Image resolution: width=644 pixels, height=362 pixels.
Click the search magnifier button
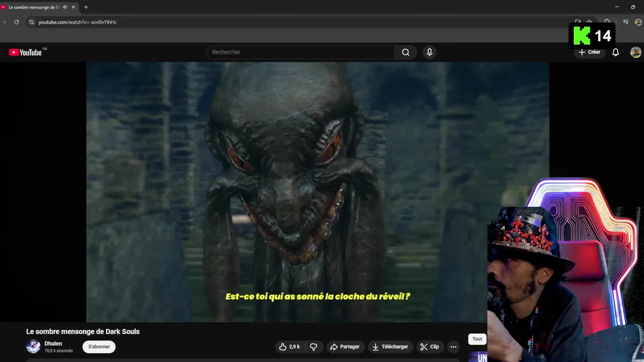pos(406,52)
